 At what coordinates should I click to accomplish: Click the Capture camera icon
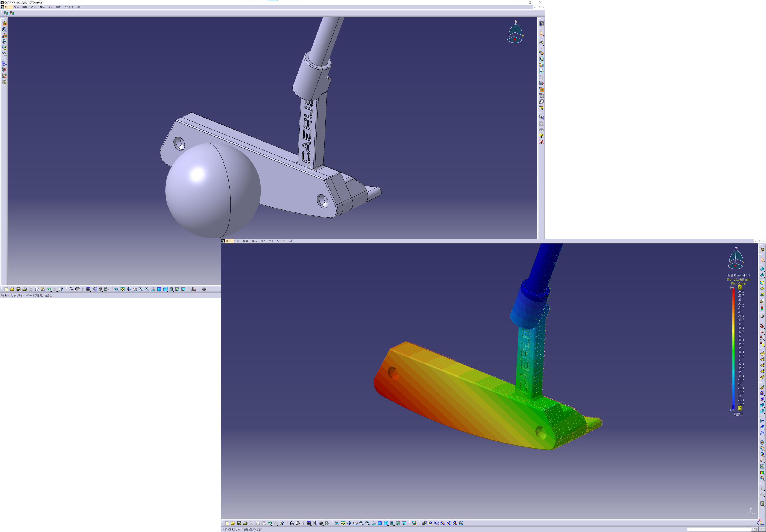[x=204, y=289]
